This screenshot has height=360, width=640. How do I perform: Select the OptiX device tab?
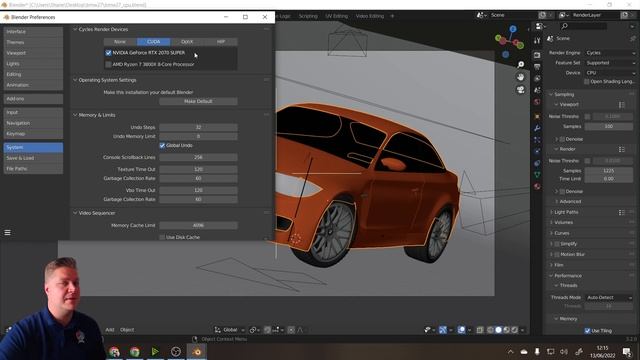187,42
